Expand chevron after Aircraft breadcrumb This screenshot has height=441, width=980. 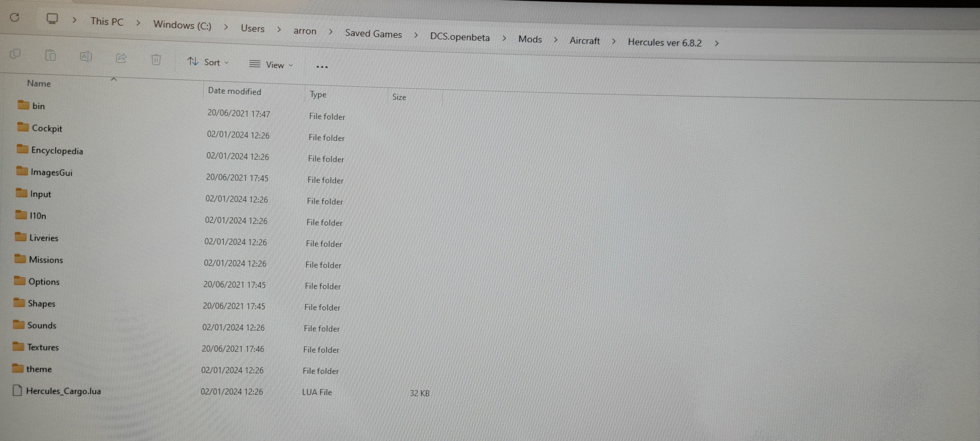614,42
